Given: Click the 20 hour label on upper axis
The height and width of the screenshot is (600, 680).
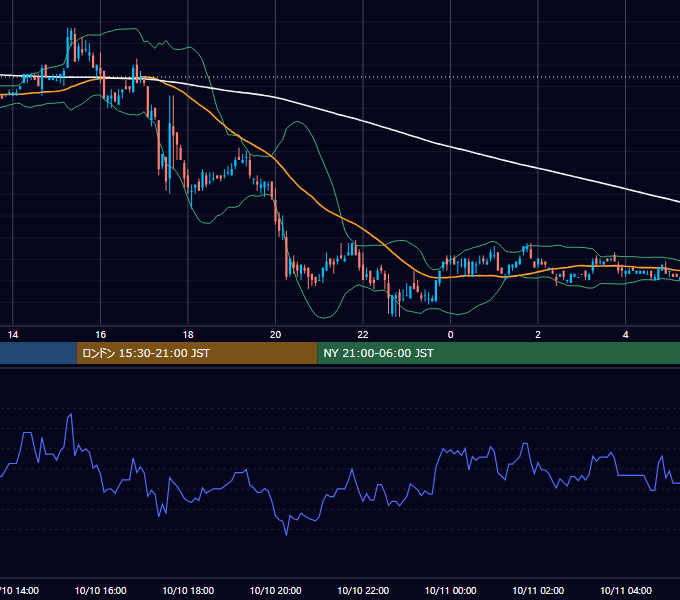Looking at the screenshot, I should click(275, 335).
